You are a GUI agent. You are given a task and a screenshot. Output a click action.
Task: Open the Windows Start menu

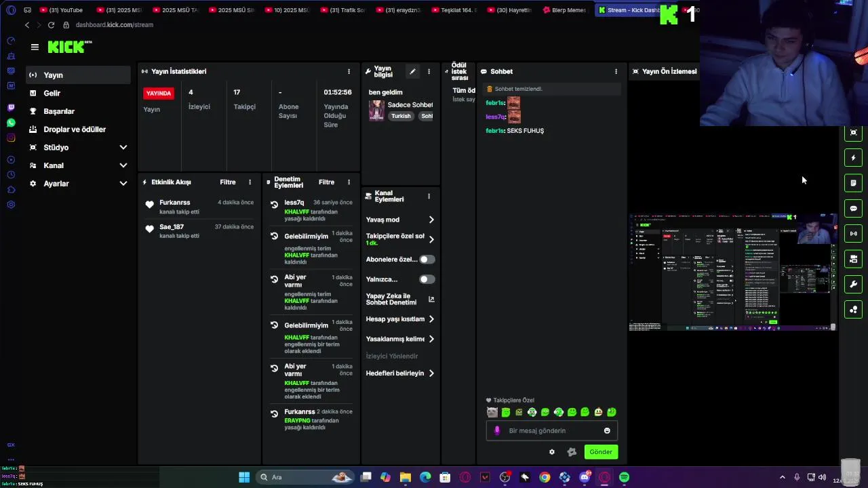click(x=244, y=477)
